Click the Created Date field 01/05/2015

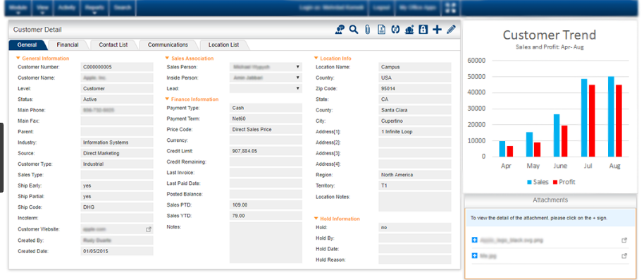(117, 251)
